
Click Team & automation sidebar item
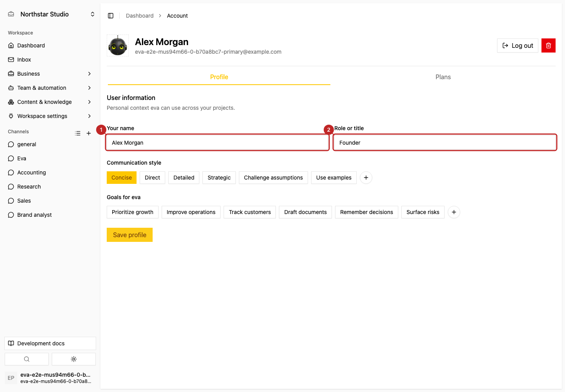click(50, 88)
